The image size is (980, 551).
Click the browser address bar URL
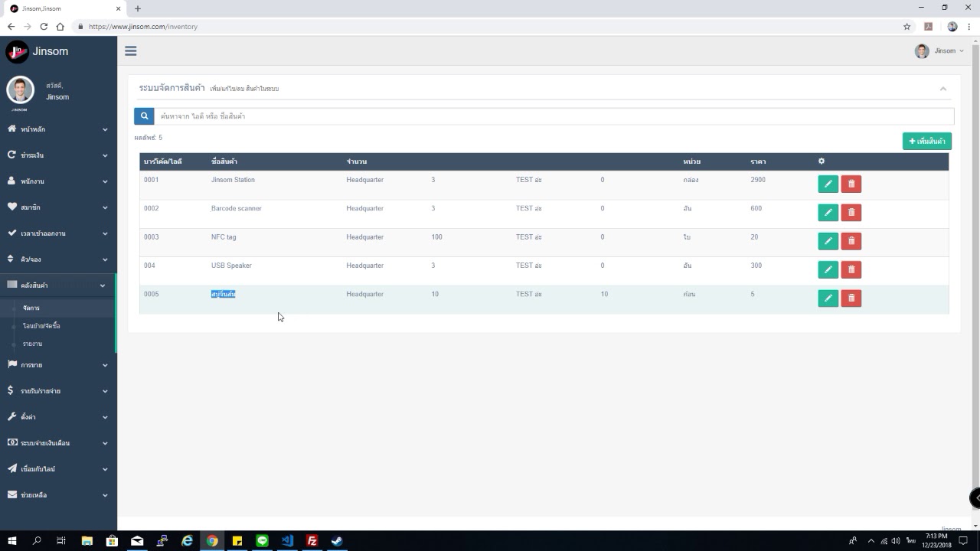click(143, 26)
